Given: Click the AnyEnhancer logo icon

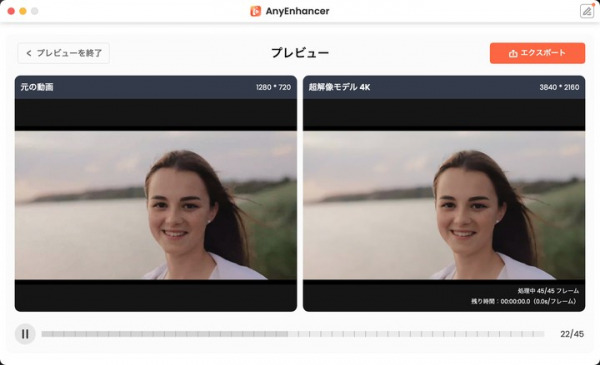Looking at the screenshot, I should [x=256, y=11].
